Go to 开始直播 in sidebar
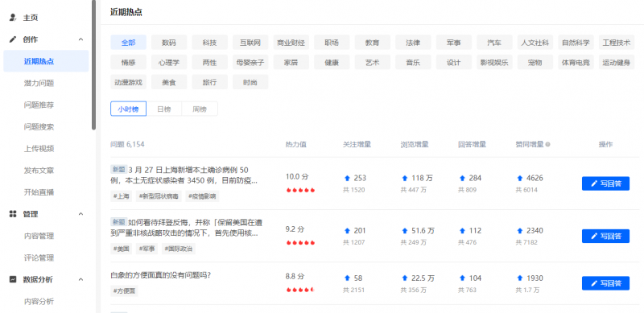Viewport: 644px width, 313px height. 39,192
